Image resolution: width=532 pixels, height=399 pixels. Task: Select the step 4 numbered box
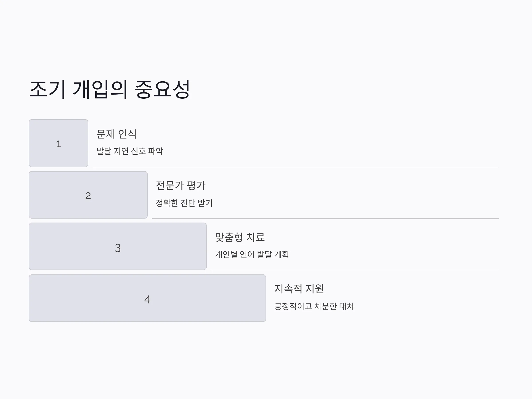coord(147,298)
